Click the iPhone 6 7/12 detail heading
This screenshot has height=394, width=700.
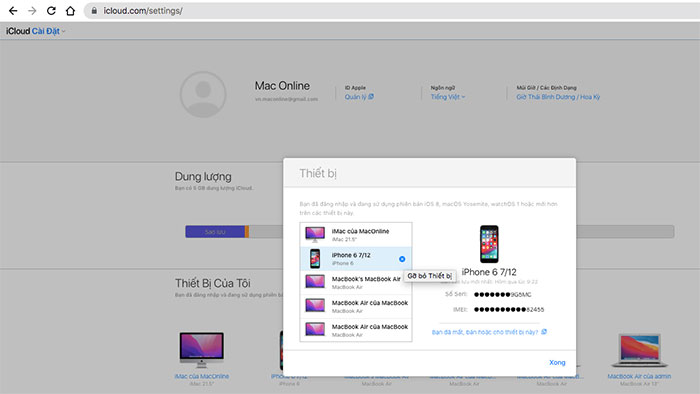coord(489,272)
